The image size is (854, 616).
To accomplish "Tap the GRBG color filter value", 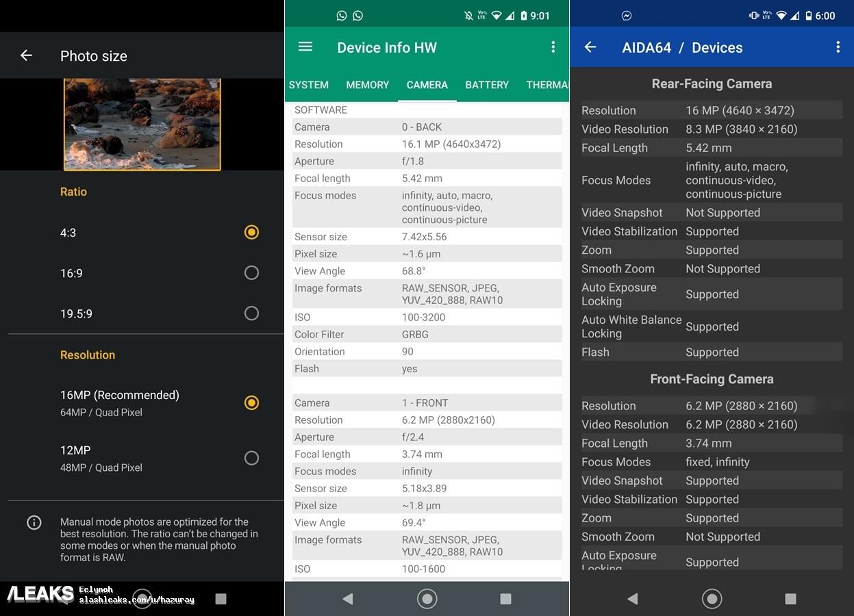I will click(415, 335).
